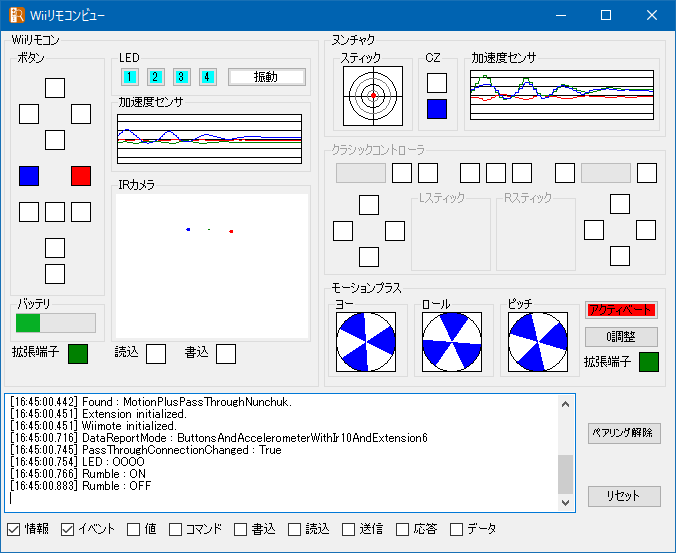Click the 振動 rumble button
The width and height of the screenshot is (676, 553).
266,77
